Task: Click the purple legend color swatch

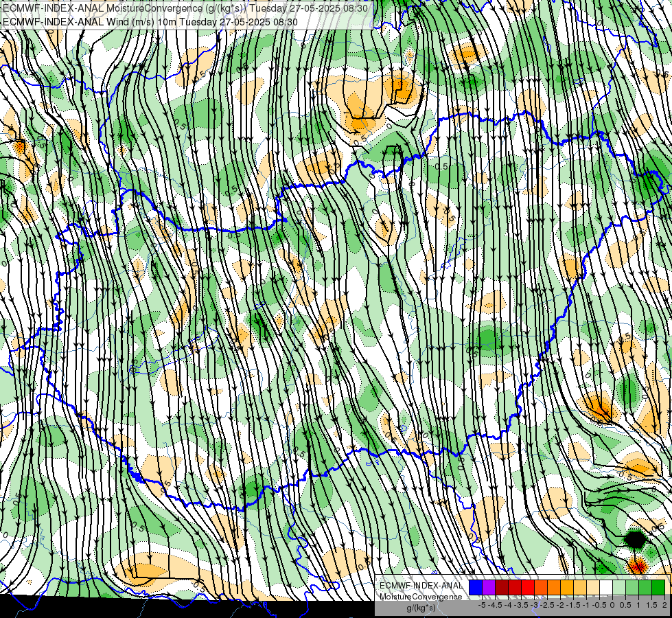Action: click(489, 588)
